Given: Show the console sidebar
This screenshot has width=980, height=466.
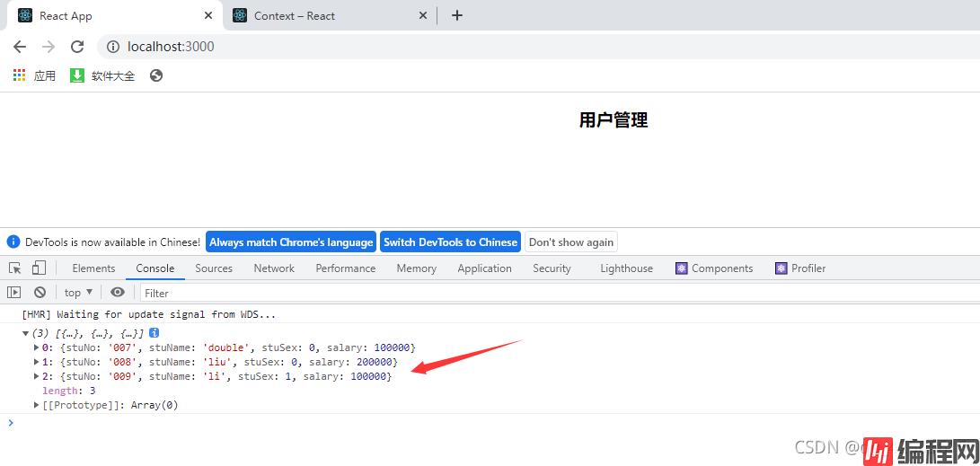Looking at the screenshot, I should pos(13,293).
